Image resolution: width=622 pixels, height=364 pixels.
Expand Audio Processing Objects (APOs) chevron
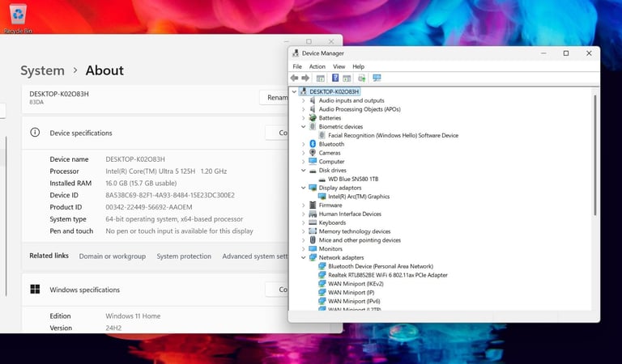pos(304,109)
